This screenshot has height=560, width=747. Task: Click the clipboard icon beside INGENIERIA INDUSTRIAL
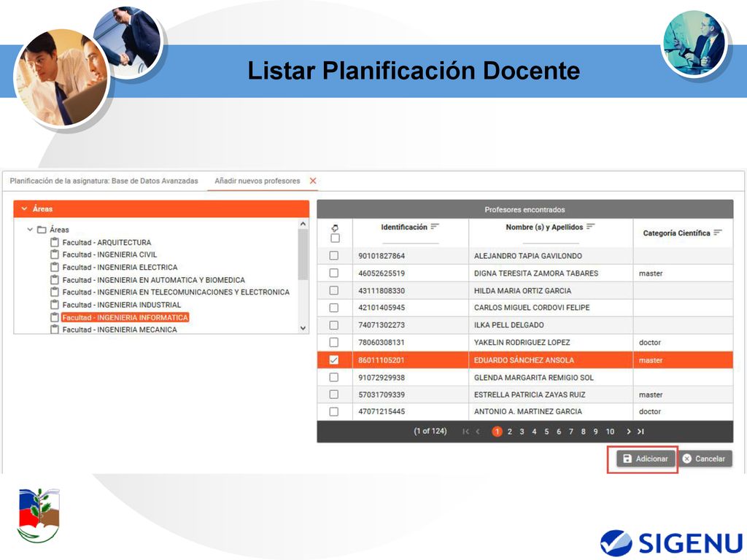coord(55,304)
